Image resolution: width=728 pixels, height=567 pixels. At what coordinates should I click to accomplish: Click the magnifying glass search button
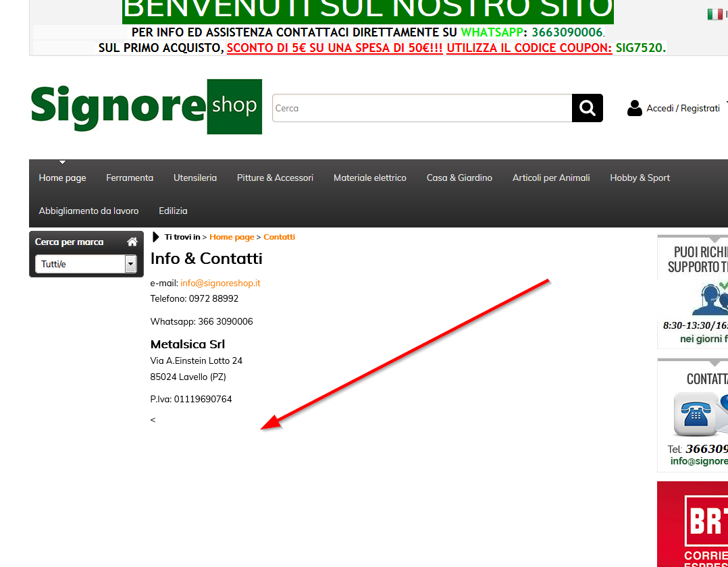(588, 108)
